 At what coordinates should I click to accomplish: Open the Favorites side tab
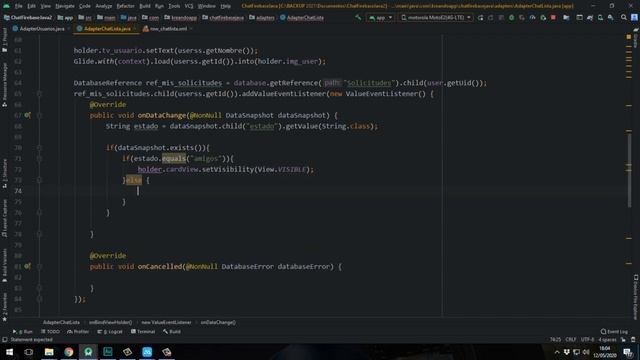pos(4,307)
